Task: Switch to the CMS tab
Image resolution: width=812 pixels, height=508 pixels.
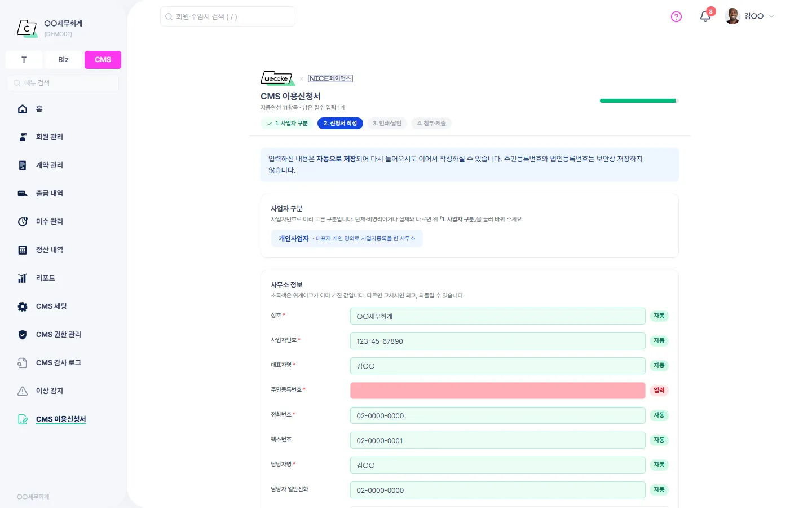Action: (x=103, y=60)
